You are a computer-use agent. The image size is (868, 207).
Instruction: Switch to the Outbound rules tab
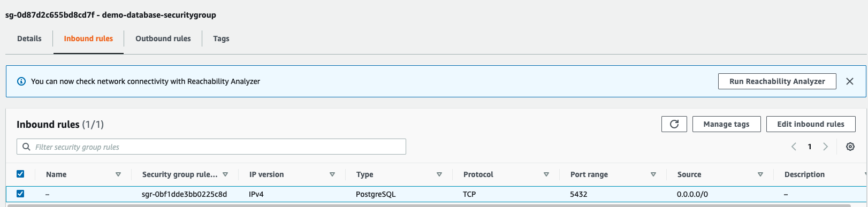(163, 39)
